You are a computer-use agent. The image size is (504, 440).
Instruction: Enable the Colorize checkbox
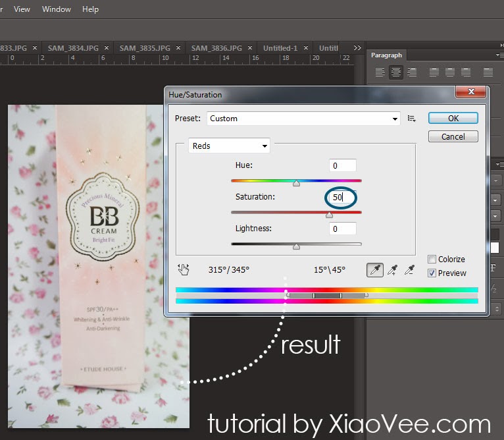click(432, 259)
